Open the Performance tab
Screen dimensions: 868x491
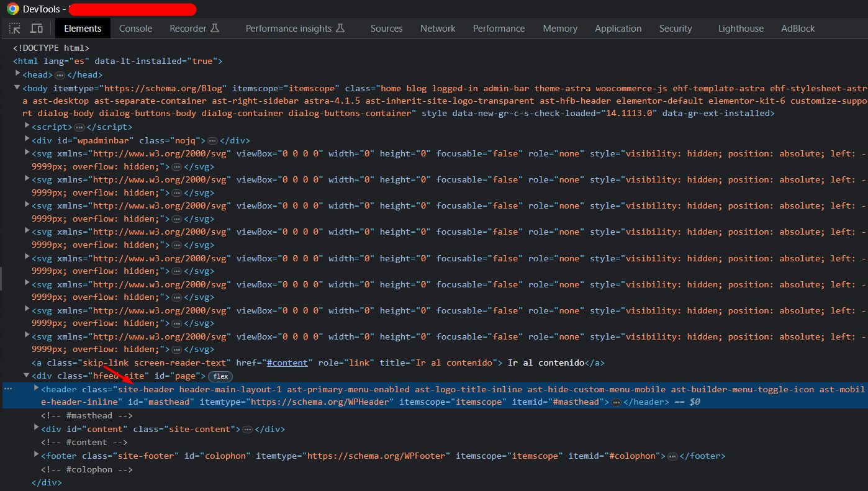(499, 29)
